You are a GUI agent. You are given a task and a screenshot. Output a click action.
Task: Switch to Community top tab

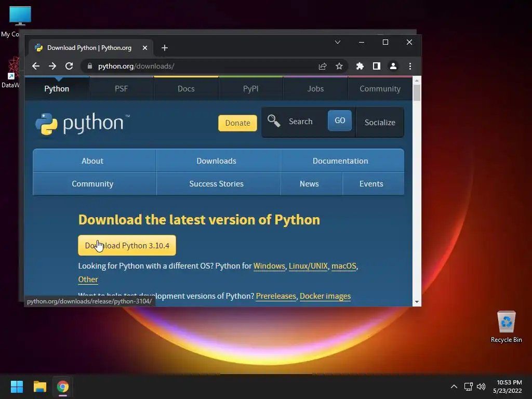click(x=380, y=89)
